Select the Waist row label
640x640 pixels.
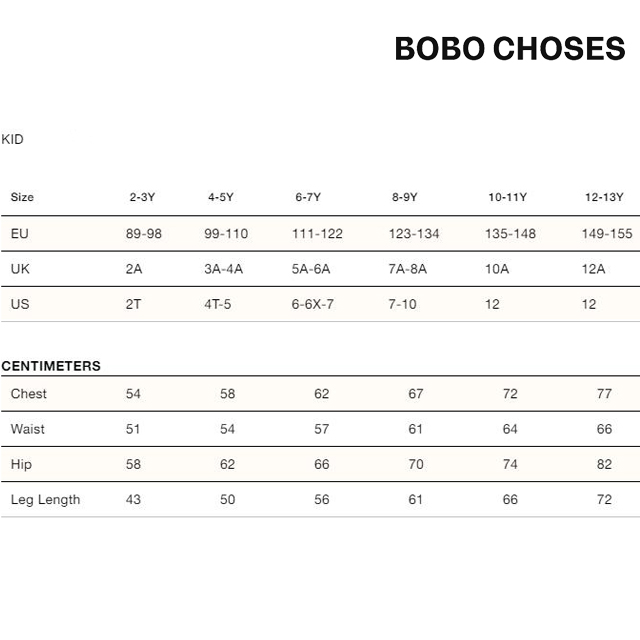[28, 429]
